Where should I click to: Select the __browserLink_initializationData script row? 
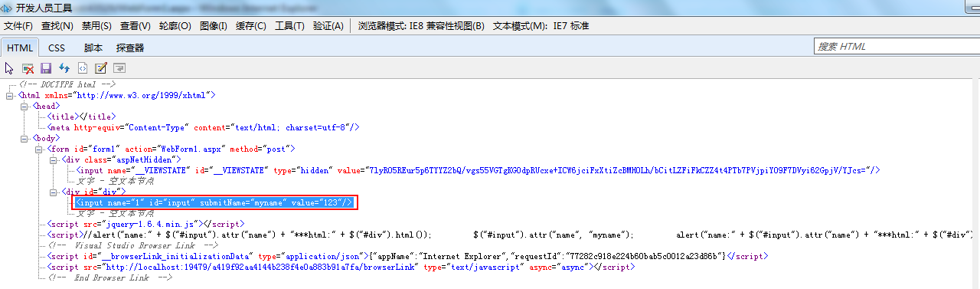point(408,256)
